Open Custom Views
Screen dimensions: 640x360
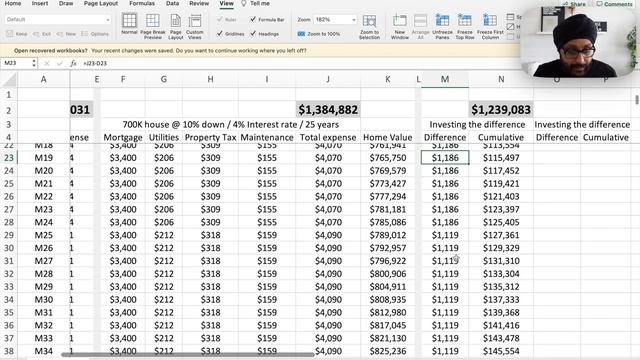click(x=195, y=26)
